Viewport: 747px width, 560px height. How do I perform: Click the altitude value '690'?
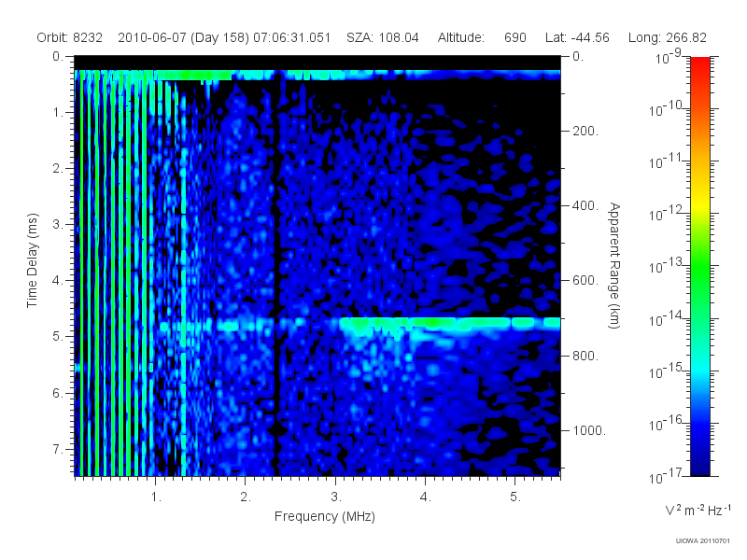[x=515, y=37]
